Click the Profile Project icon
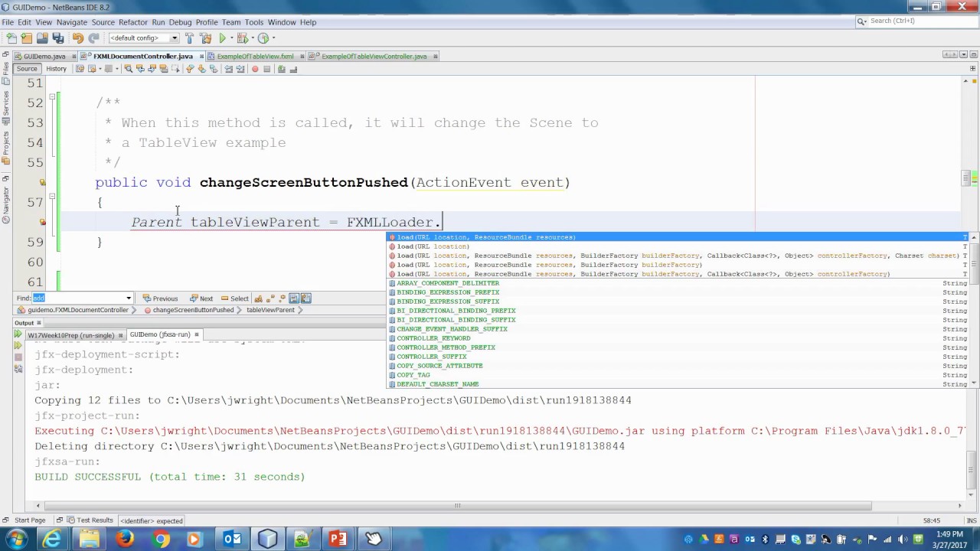Viewport: 980px width, 551px height. pyautogui.click(x=263, y=38)
